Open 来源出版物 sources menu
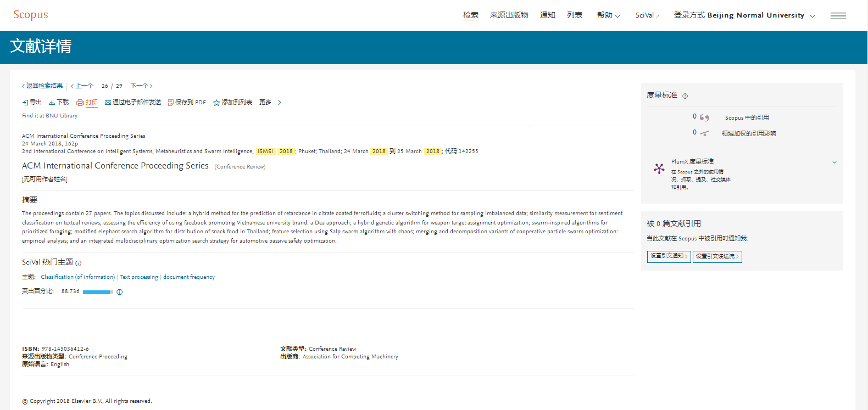868x410 pixels. (x=509, y=15)
